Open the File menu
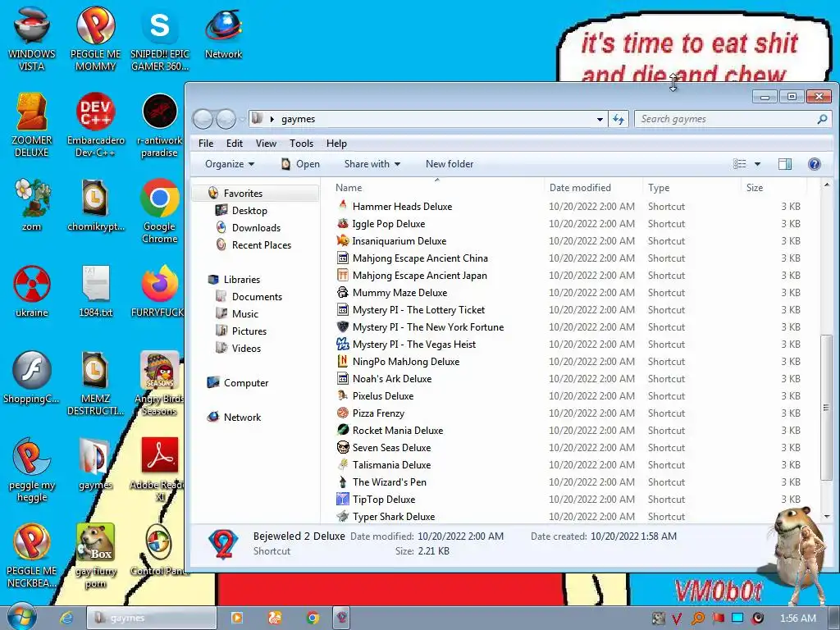Screen dimensions: 840x630 [206, 143]
